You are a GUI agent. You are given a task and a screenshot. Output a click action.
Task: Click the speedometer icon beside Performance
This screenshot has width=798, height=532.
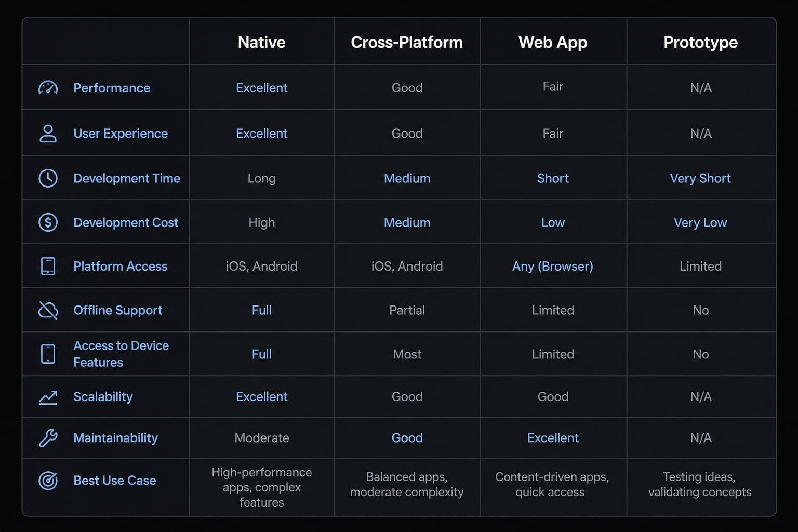pyautogui.click(x=48, y=88)
